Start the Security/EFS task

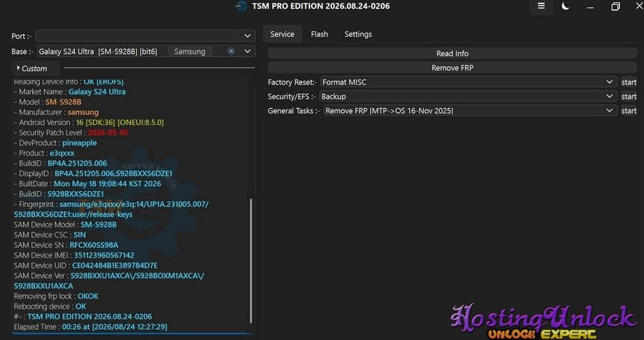pyautogui.click(x=629, y=97)
